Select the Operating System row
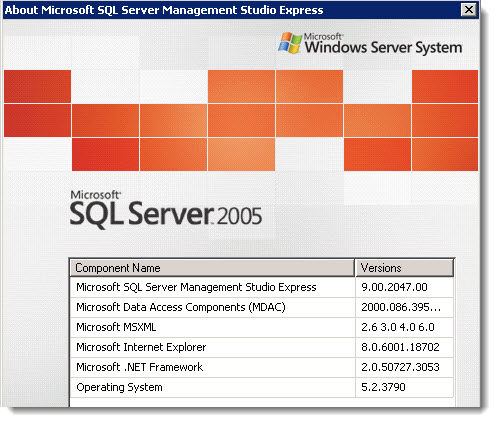Image resolution: width=496 pixels, height=422 pixels. click(262, 387)
